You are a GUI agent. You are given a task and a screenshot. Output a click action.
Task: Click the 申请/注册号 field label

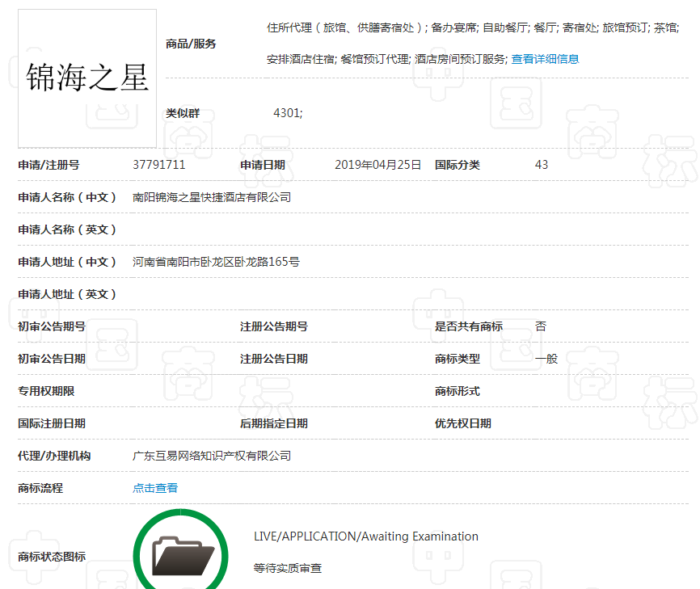[x=48, y=165]
